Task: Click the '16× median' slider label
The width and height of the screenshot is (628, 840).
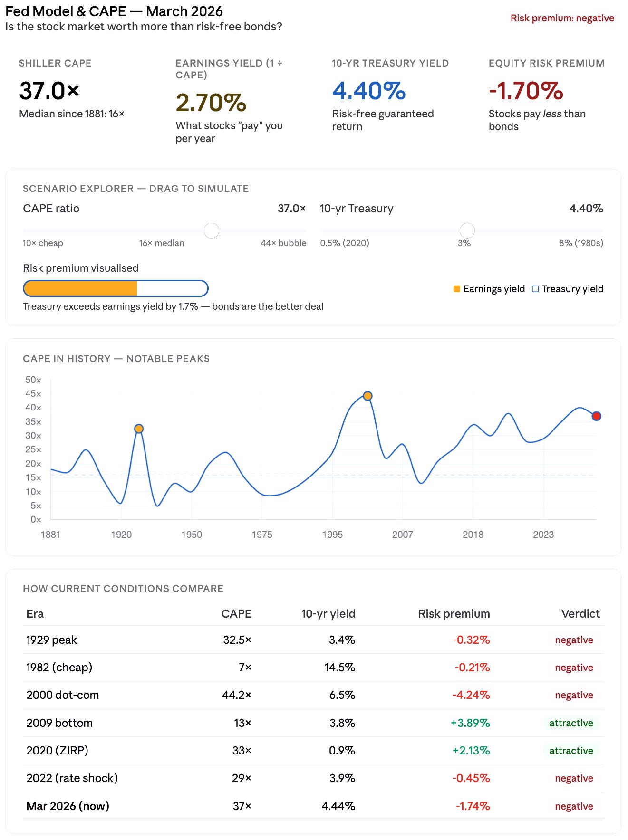Action: coord(162,243)
